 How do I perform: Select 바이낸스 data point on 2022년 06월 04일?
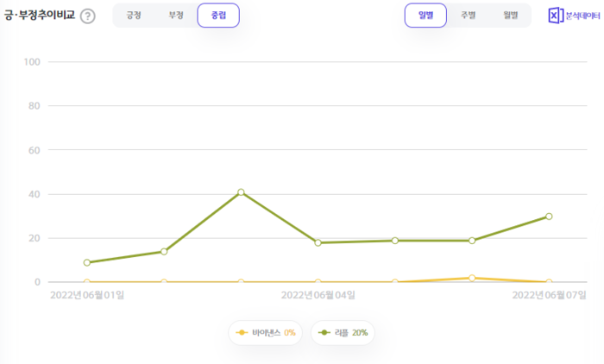click(318, 282)
